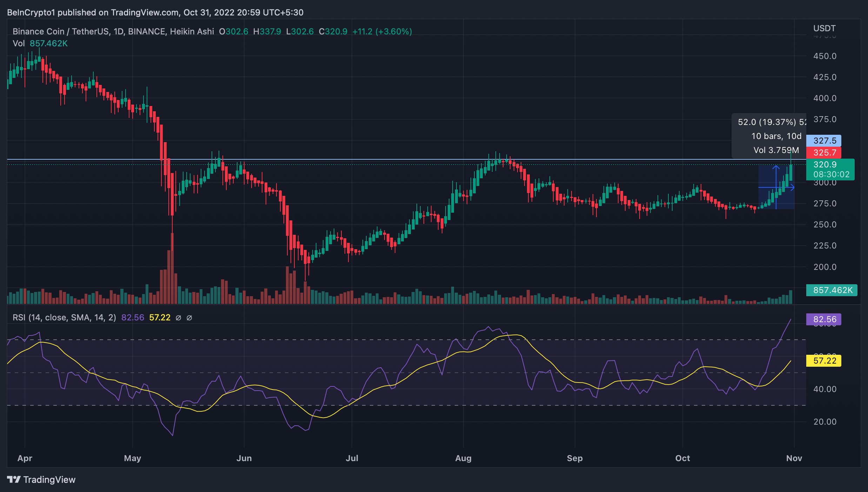Click the USDT currency label
The height and width of the screenshot is (492, 868).
tap(824, 28)
